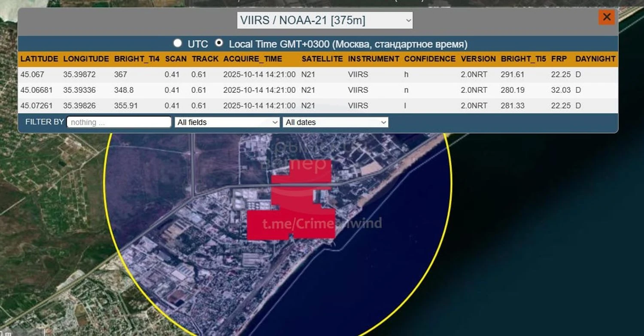Sort by DAYNIGHT column header

pyautogui.click(x=595, y=59)
